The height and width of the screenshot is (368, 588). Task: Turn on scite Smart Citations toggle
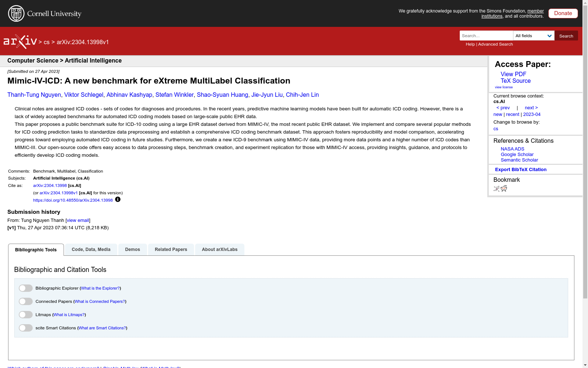click(26, 328)
